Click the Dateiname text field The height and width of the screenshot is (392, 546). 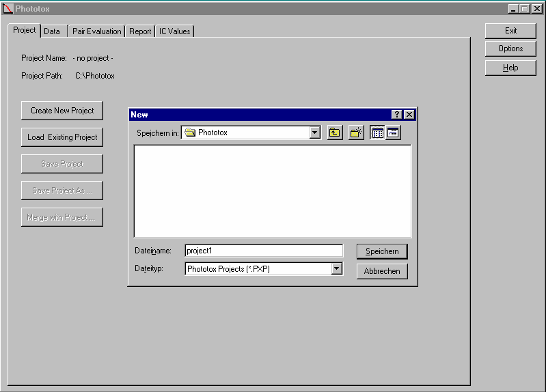coord(263,251)
